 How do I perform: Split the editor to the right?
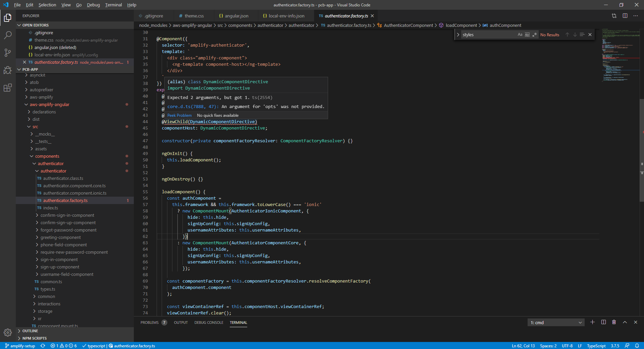(x=625, y=16)
